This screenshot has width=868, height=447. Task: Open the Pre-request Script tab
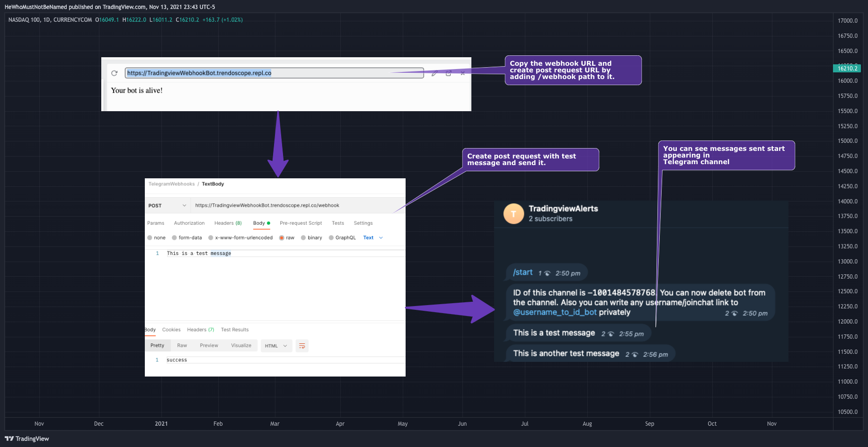[x=301, y=223]
